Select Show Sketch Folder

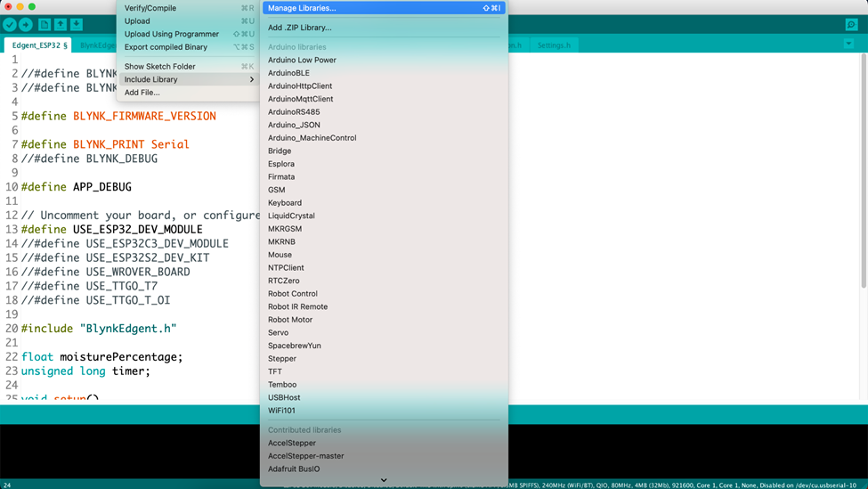point(188,67)
